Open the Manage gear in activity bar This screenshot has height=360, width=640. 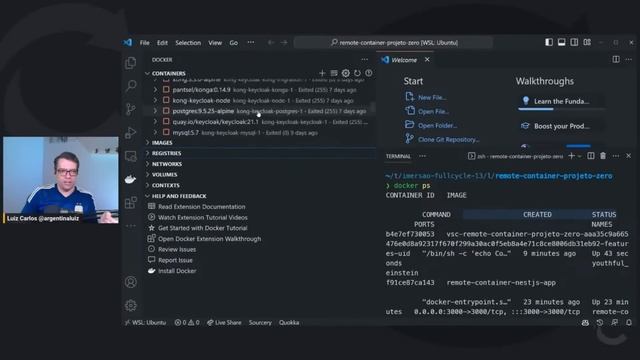click(x=131, y=305)
